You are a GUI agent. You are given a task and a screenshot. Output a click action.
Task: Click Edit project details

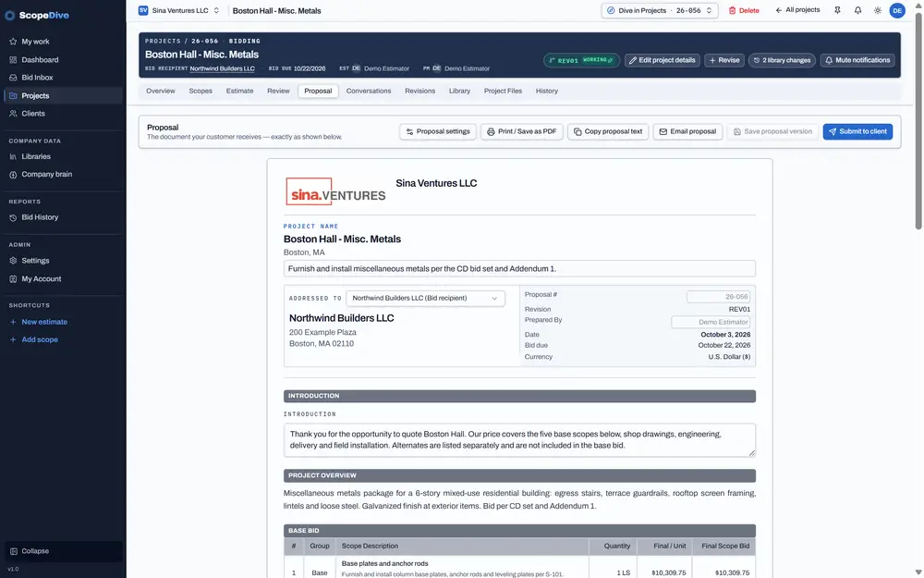(x=662, y=60)
